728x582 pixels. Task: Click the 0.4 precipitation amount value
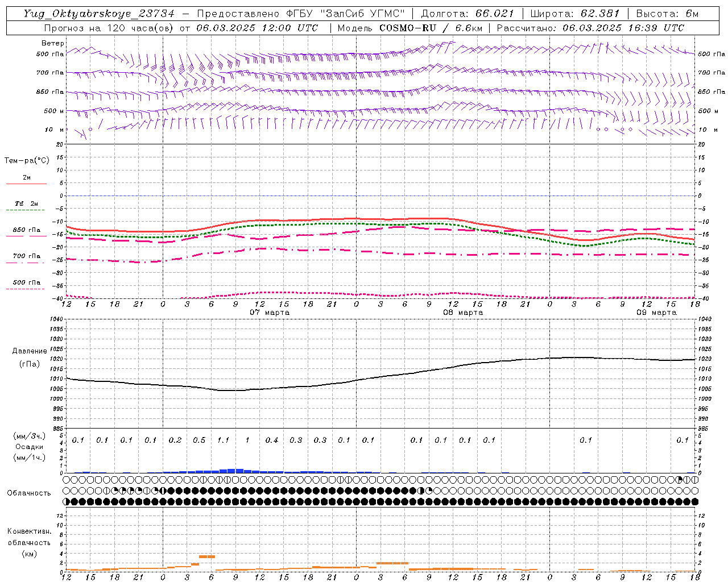click(271, 440)
